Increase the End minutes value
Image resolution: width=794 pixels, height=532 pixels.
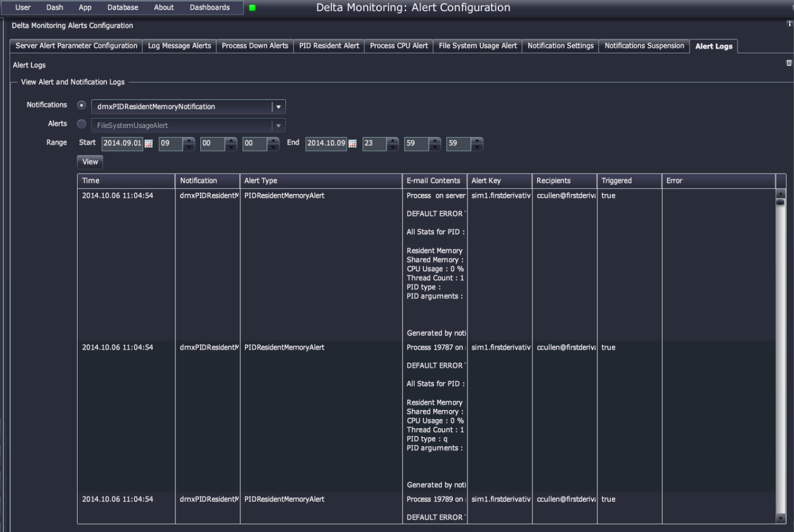(x=435, y=141)
